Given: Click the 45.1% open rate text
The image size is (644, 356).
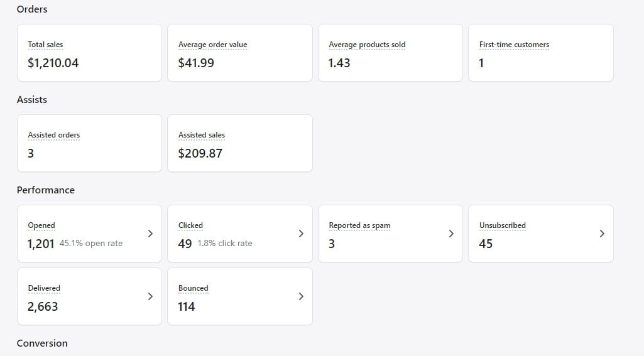Looking at the screenshot, I should 91,244.
